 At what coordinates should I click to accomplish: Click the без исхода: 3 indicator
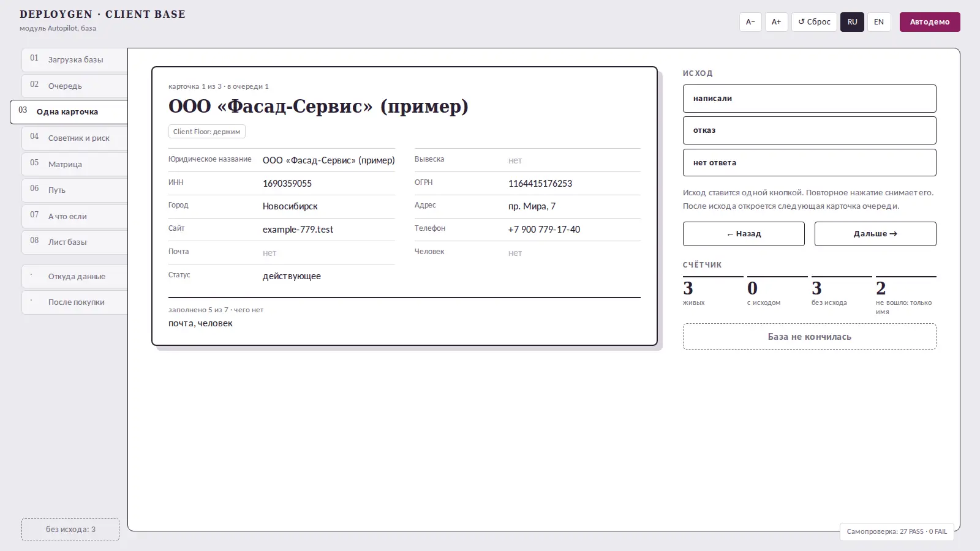point(70,530)
